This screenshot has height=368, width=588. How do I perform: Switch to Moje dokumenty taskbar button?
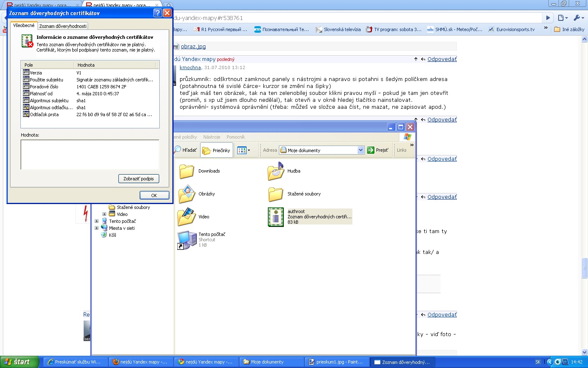click(271, 362)
